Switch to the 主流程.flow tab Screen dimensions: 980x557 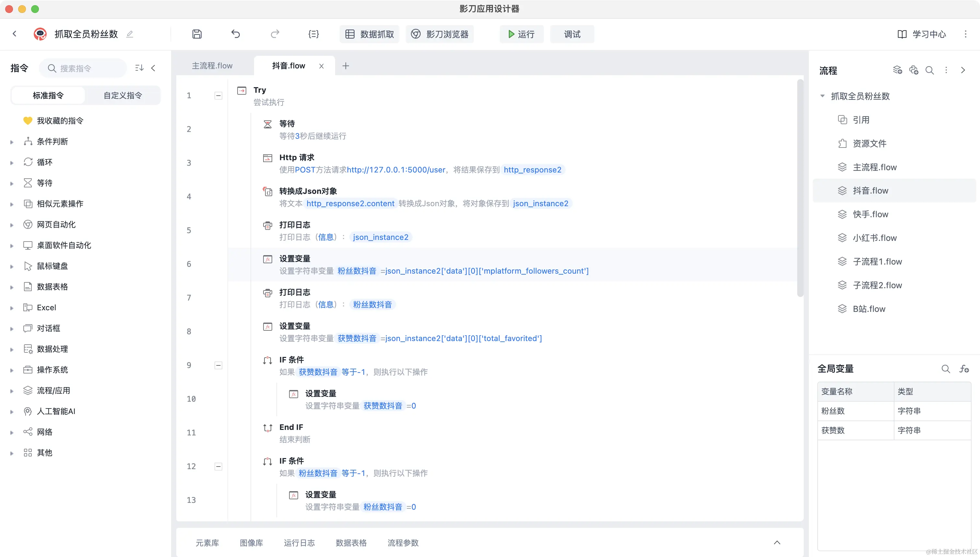click(x=212, y=66)
